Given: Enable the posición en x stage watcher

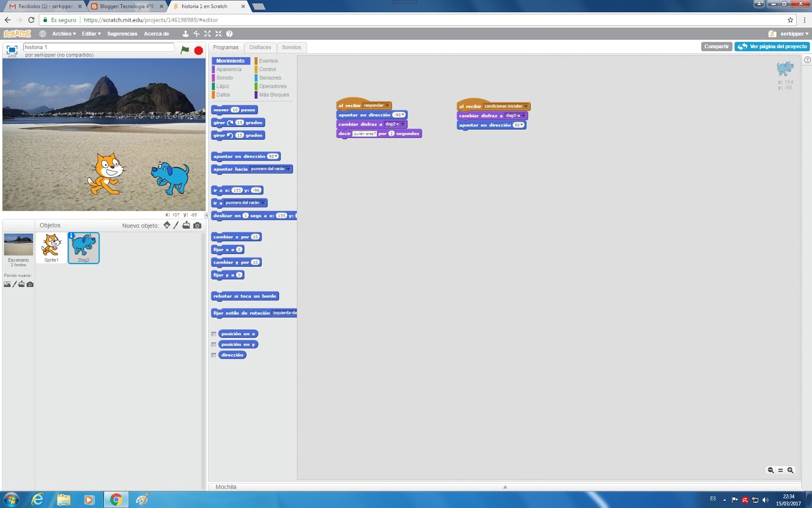Looking at the screenshot, I should pos(214,334).
